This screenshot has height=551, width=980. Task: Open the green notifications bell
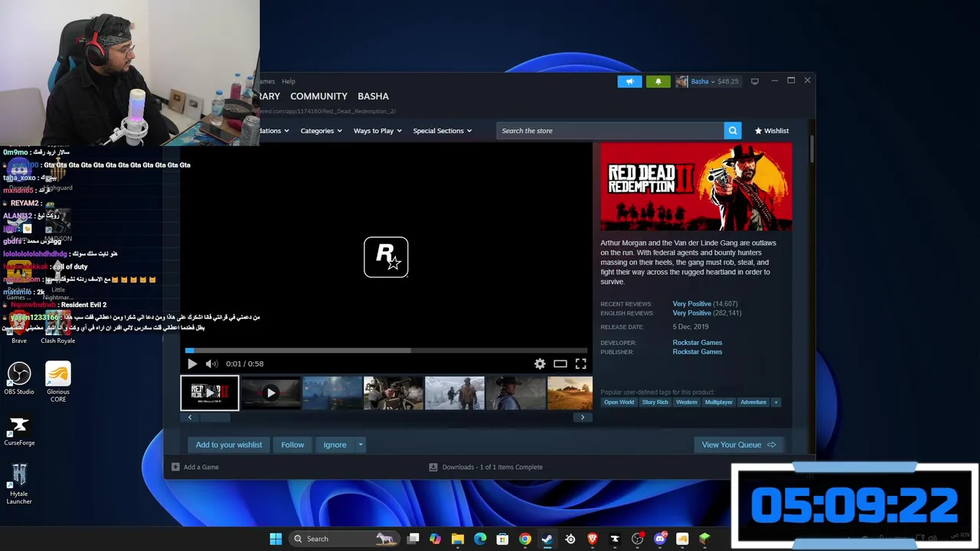tap(658, 81)
